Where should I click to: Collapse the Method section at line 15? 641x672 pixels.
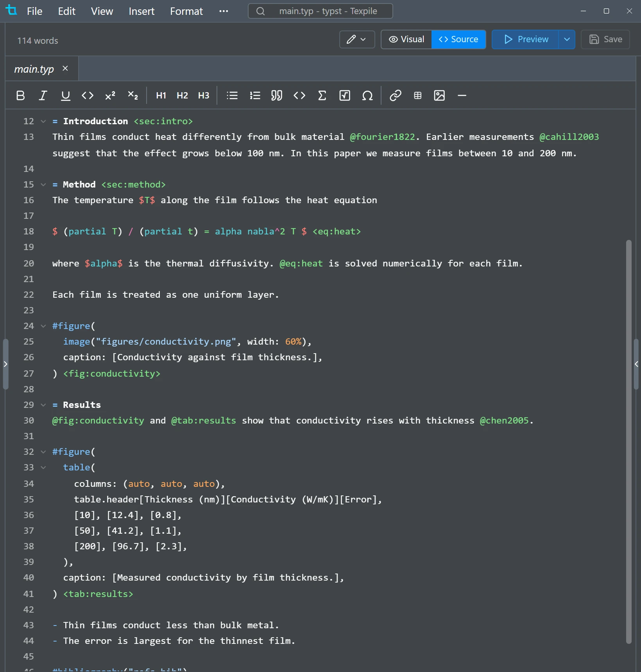(43, 185)
